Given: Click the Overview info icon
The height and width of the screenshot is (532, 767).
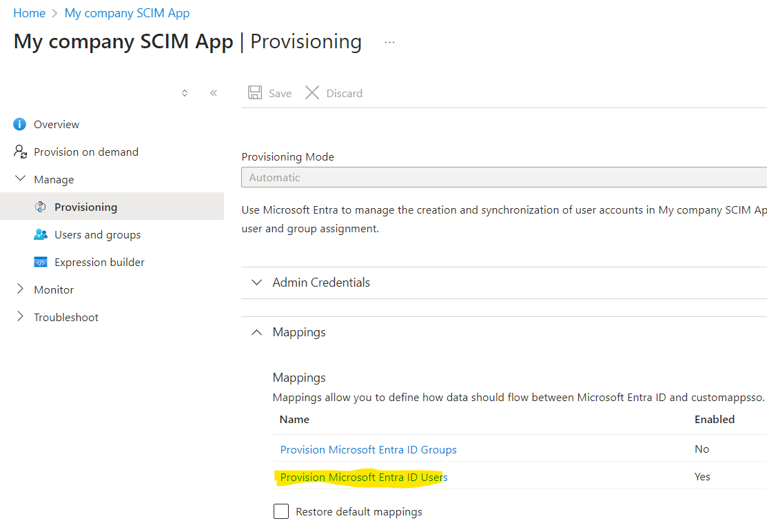Looking at the screenshot, I should [x=19, y=124].
